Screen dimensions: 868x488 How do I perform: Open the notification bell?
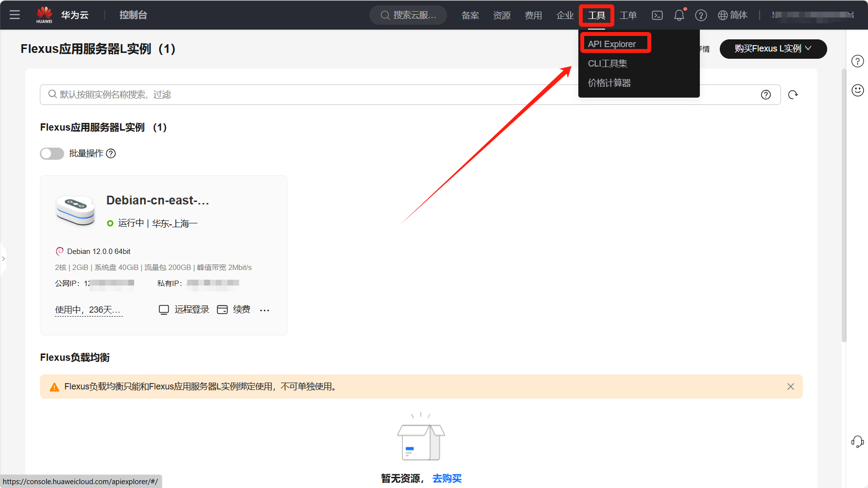click(x=679, y=16)
